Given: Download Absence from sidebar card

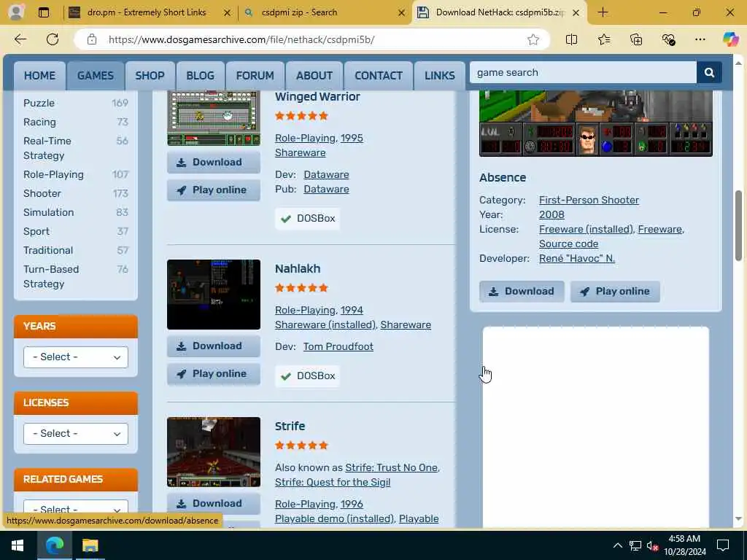Looking at the screenshot, I should (522, 292).
